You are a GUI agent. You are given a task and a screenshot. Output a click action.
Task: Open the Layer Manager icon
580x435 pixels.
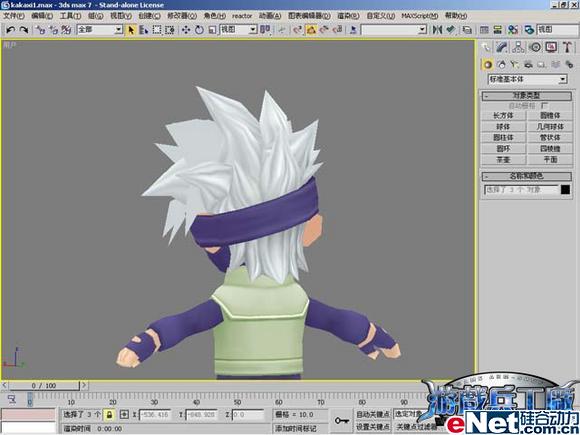pyautogui.click(x=467, y=30)
